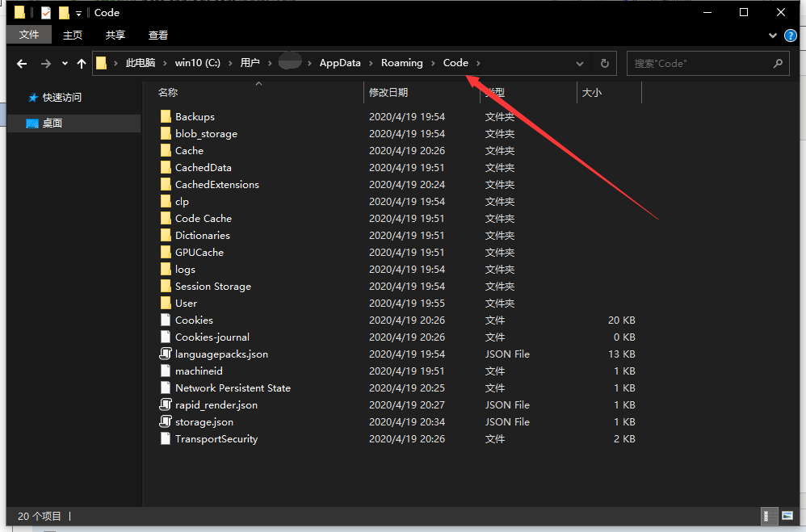Switch to details view icon
This screenshot has height=532, width=806.
770,516
